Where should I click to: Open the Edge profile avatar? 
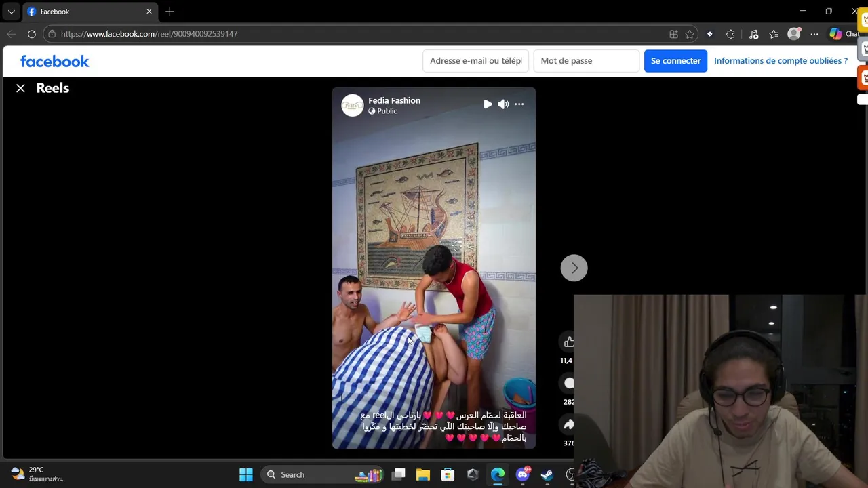[794, 34]
